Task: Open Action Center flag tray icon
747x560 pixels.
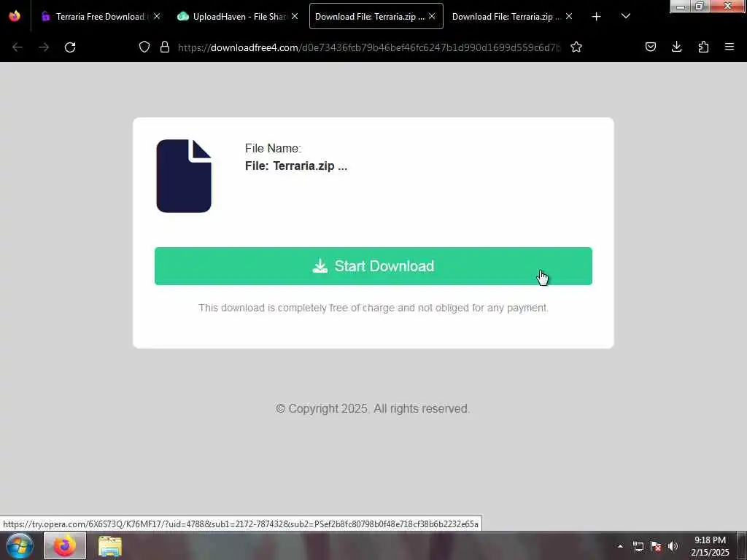Action: (x=656, y=546)
